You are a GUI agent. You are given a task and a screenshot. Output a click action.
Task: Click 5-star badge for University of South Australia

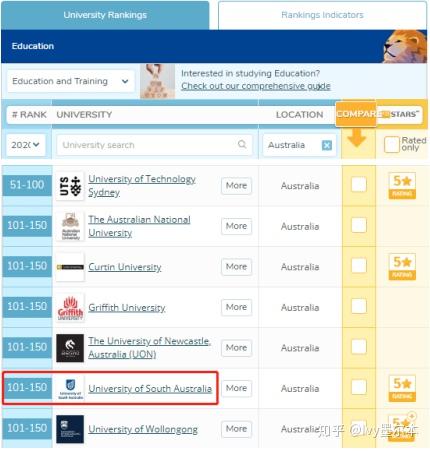coord(402,388)
